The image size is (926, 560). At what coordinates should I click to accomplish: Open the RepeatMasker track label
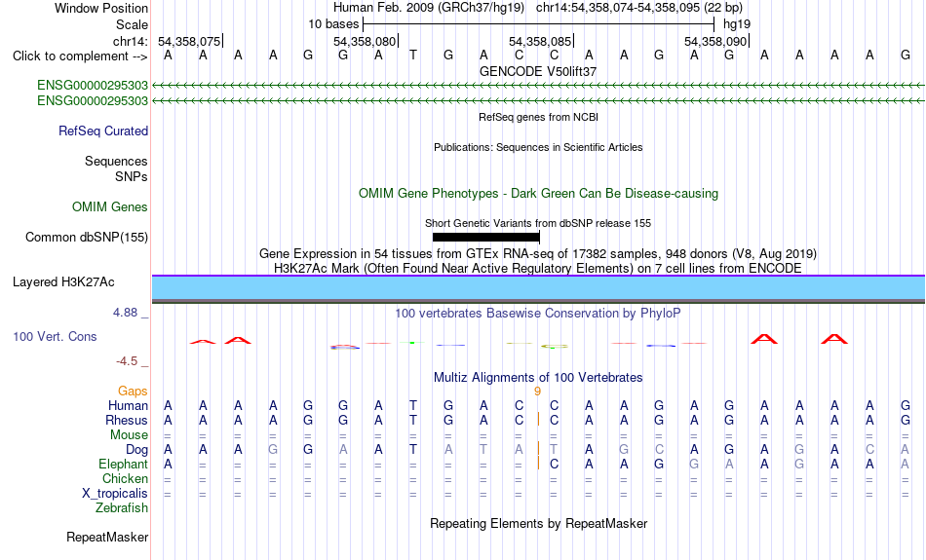pos(107,538)
